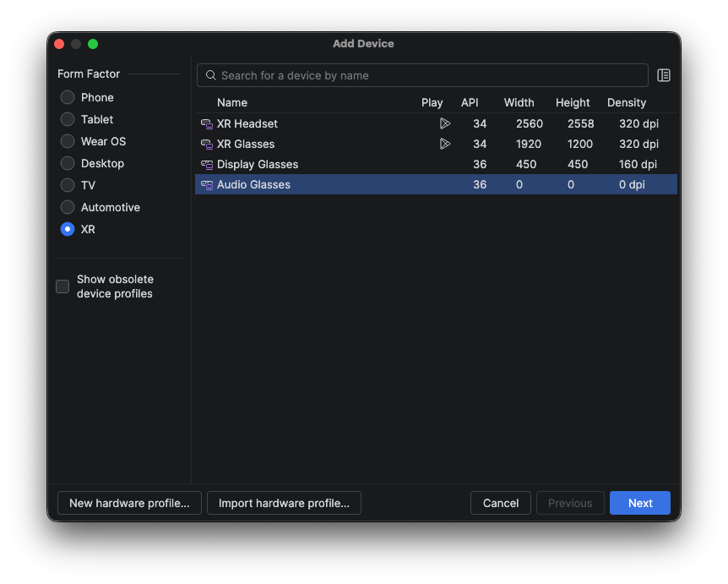Focus the device name search field
Viewport: 728px width, 584px height.
pos(422,75)
